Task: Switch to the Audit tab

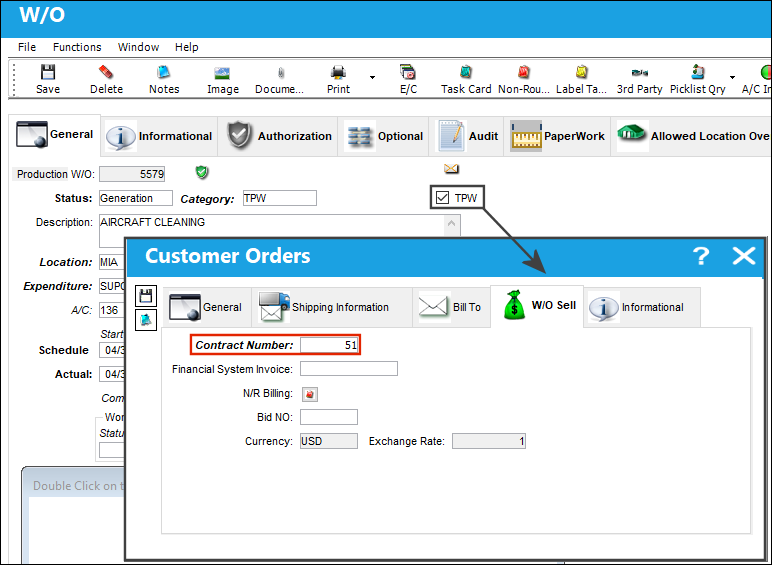Action: click(467, 136)
